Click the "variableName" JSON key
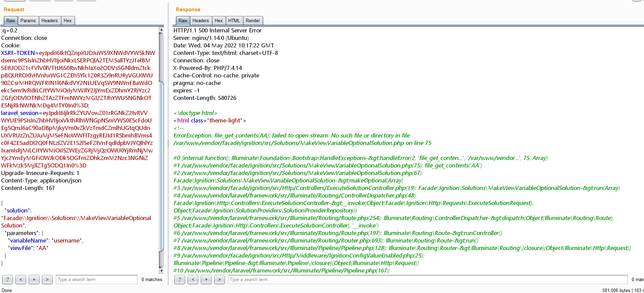 point(28,240)
